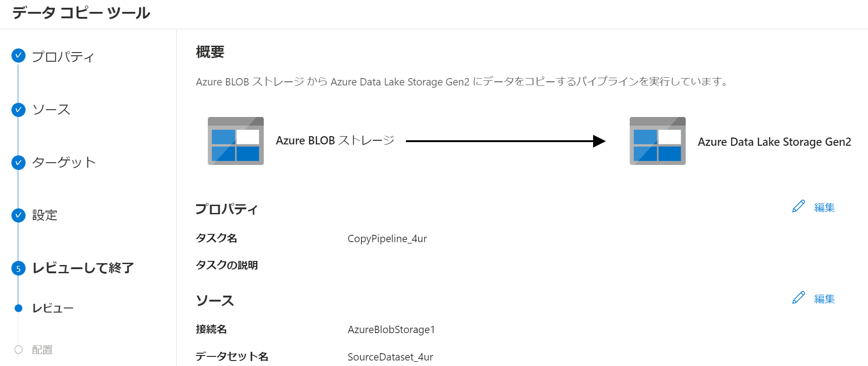Select the レビュー sub-step
The image size is (868, 366).
53,308
